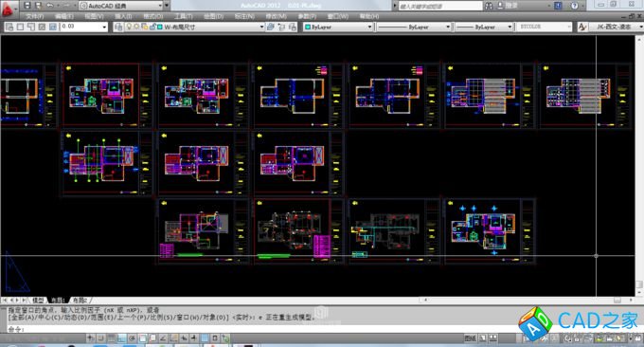Click the Undo arrow in quick access toolbar

[50, 6]
